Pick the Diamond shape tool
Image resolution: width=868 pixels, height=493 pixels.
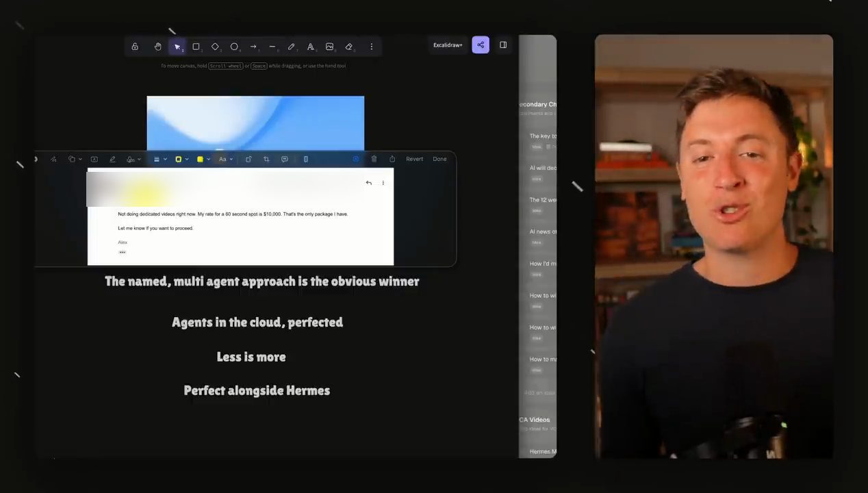pyautogui.click(x=215, y=47)
